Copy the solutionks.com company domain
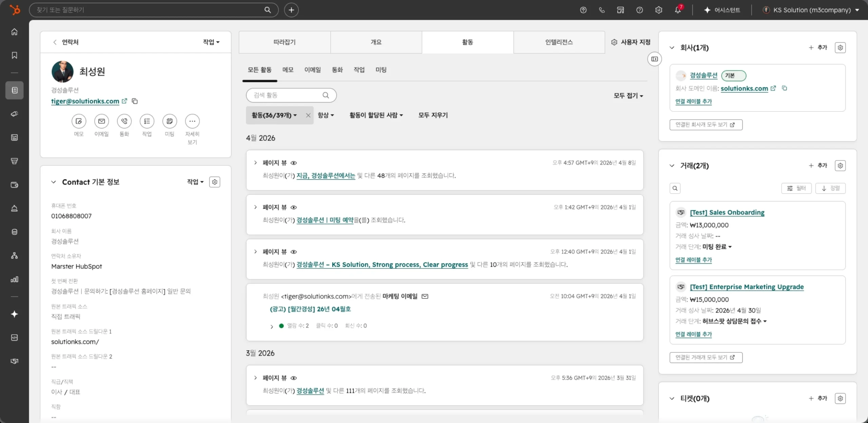This screenshot has height=423, width=868. [784, 88]
